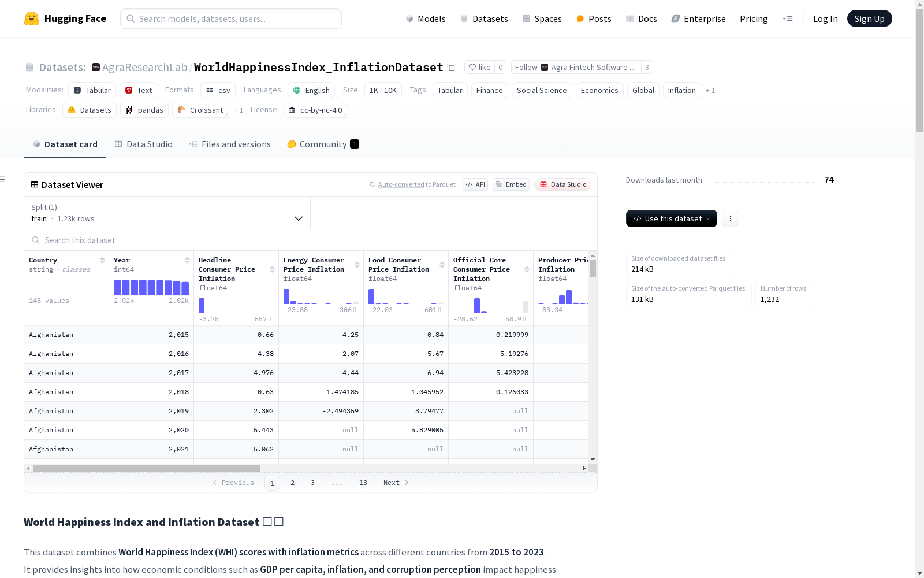View the Pricing page

(754, 18)
